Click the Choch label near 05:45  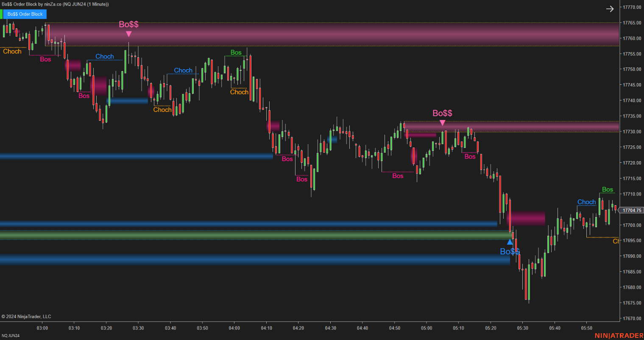point(586,202)
